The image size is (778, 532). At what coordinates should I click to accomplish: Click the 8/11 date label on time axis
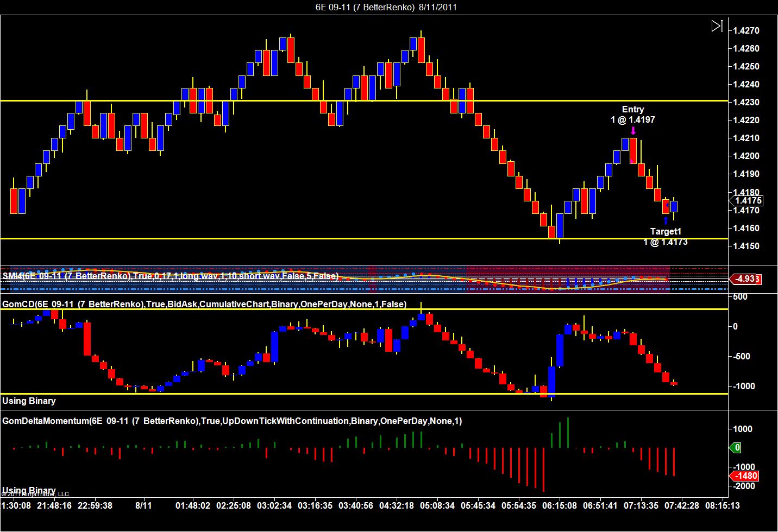point(143,505)
